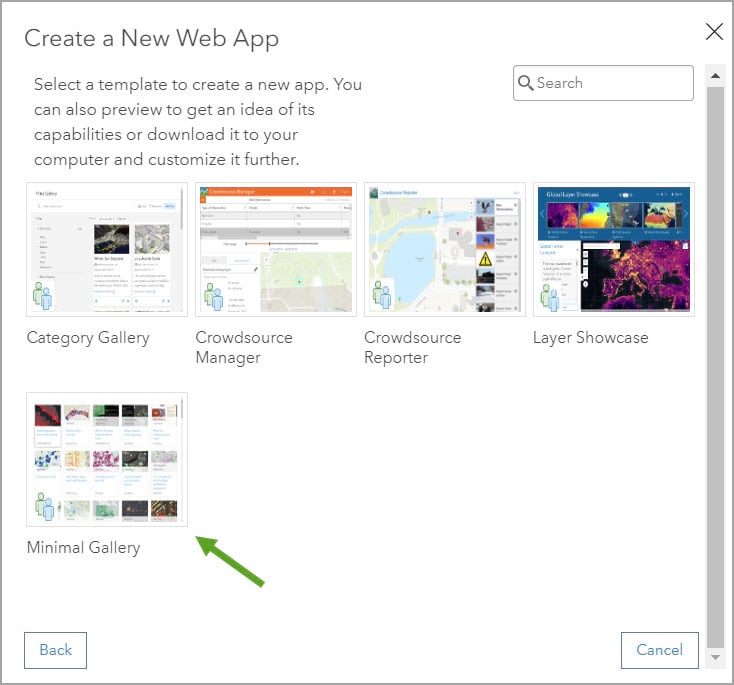This screenshot has width=734, height=685.
Task: Click the people icon on Crowdsource Reporter thumbnail
Action: pos(382,295)
